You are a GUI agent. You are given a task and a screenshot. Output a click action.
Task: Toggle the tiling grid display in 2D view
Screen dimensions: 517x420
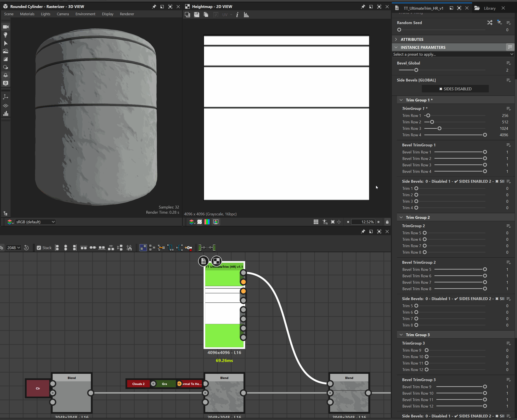[x=316, y=222]
